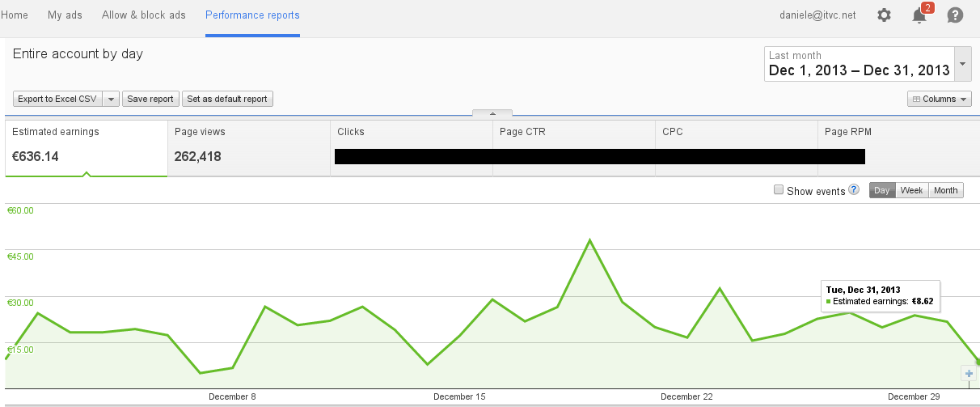Open the Allow & block ads tab
Screen dimensions: 980x407
click(x=144, y=15)
